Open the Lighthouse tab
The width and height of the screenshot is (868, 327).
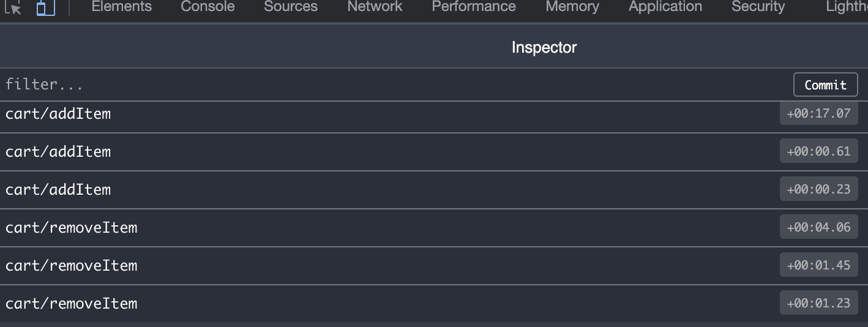tap(847, 7)
